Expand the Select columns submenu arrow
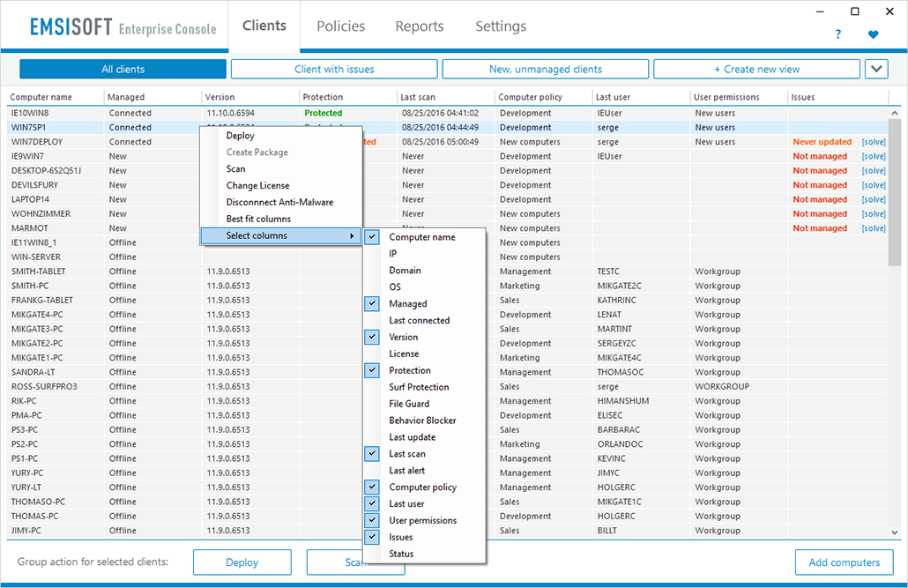 click(352, 235)
